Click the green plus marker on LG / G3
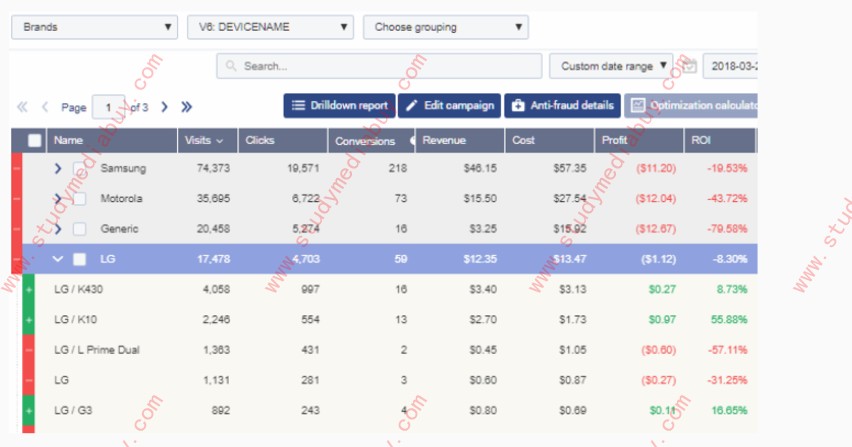852x447 pixels. point(29,411)
